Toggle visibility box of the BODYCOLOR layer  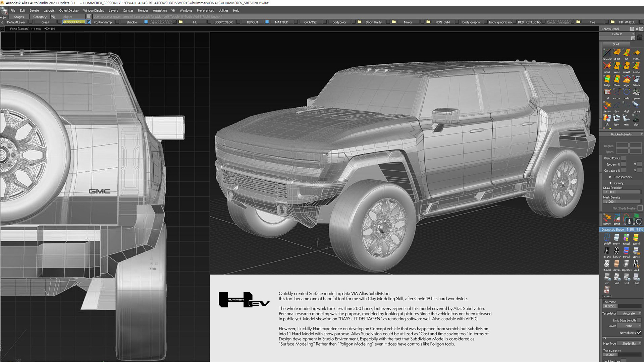238,22
